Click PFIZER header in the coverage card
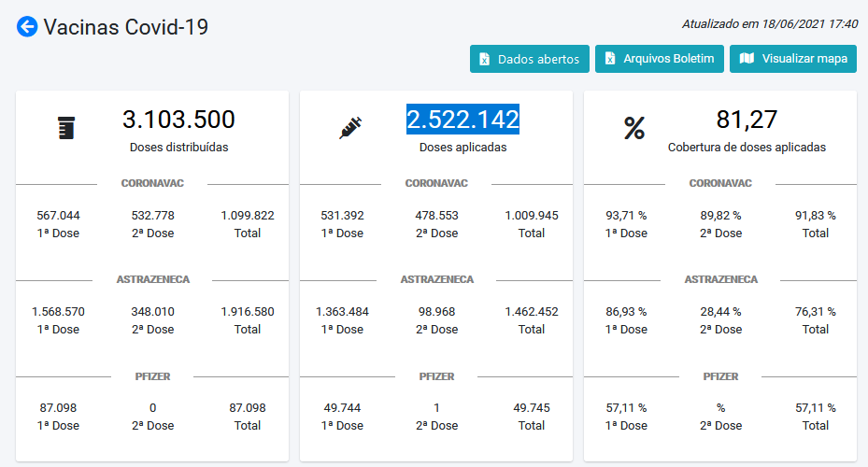Image resolution: width=868 pixels, height=467 pixels. 720,376
